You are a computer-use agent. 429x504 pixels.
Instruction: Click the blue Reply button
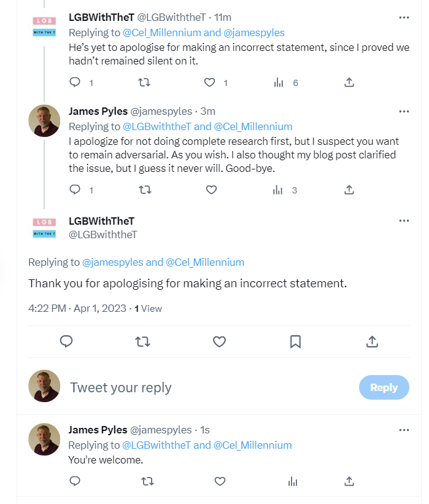[x=384, y=387]
